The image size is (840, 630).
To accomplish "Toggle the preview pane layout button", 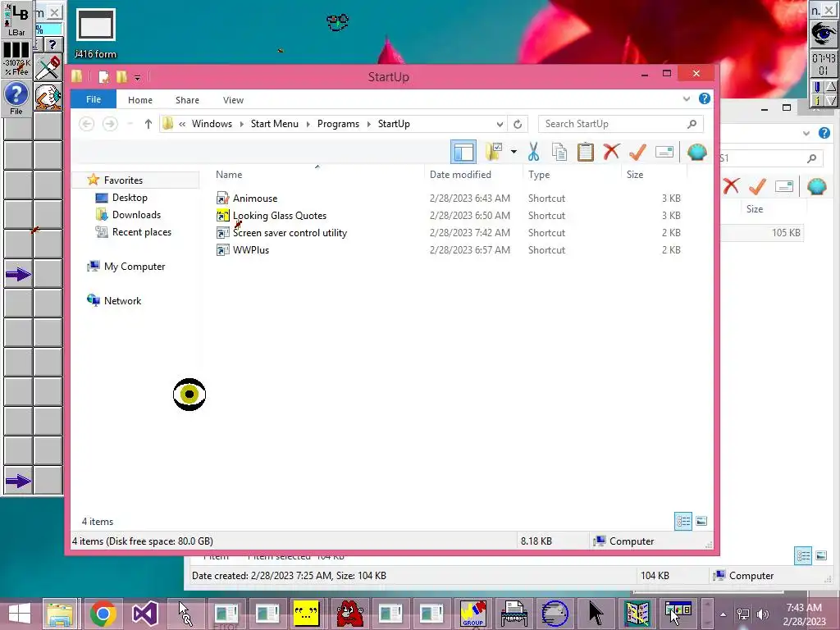I will [463, 152].
